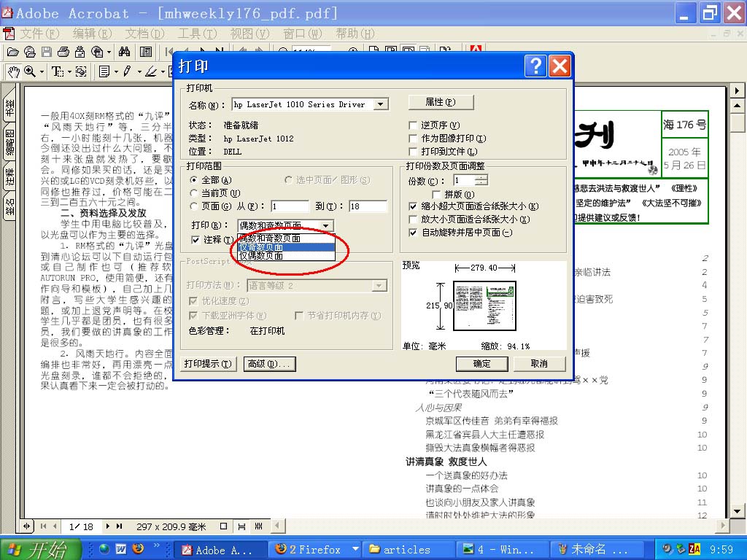Click the Open folder toolbar icon
This screenshot has height=560, width=747.
click(12, 52)
